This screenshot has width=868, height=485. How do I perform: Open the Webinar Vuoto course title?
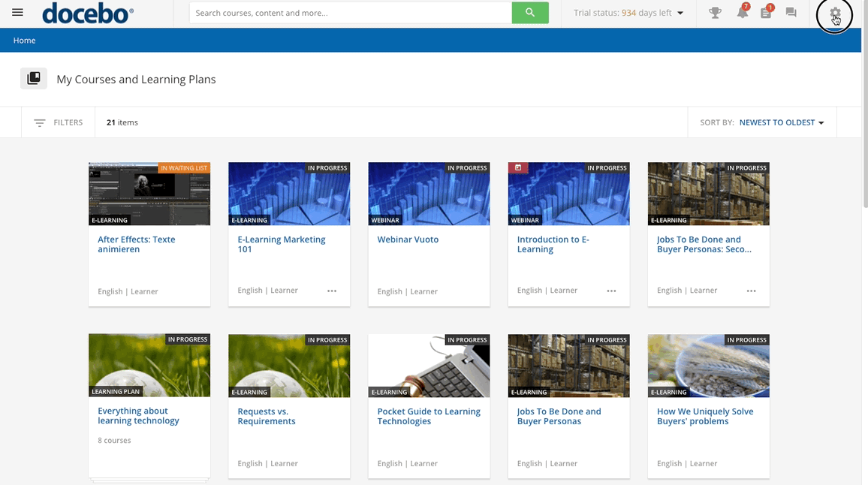408,239
